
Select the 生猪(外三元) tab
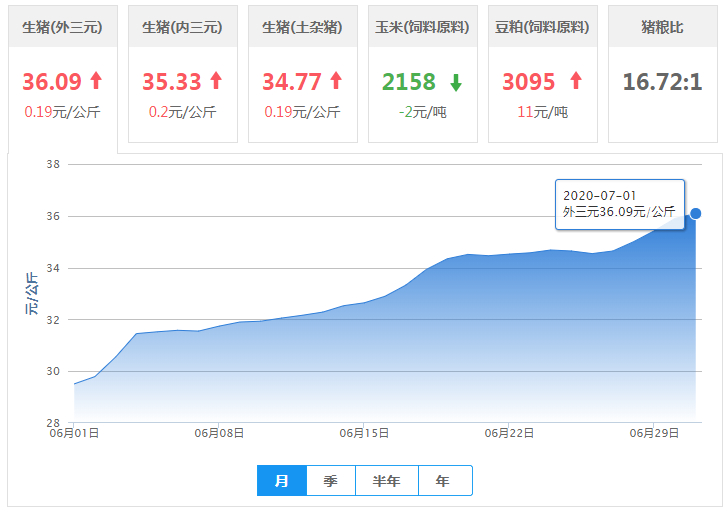pos(63,27)
